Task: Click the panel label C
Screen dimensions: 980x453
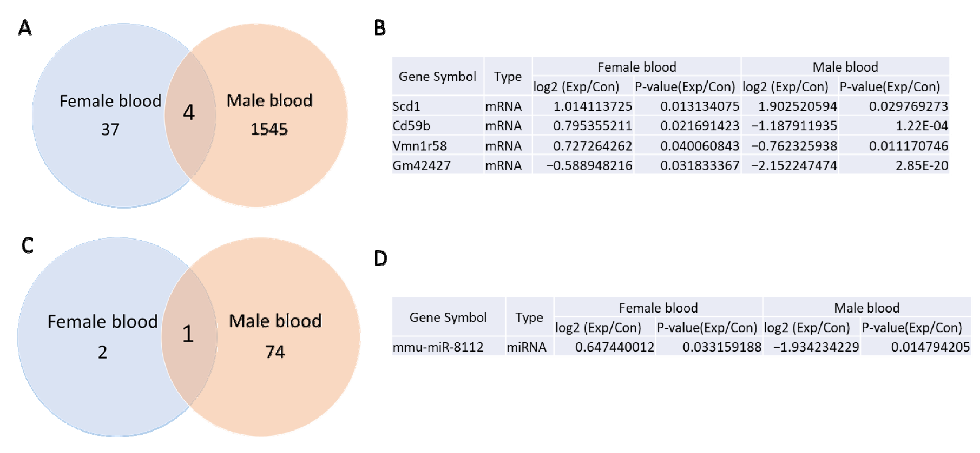Action: coord(27,246)
